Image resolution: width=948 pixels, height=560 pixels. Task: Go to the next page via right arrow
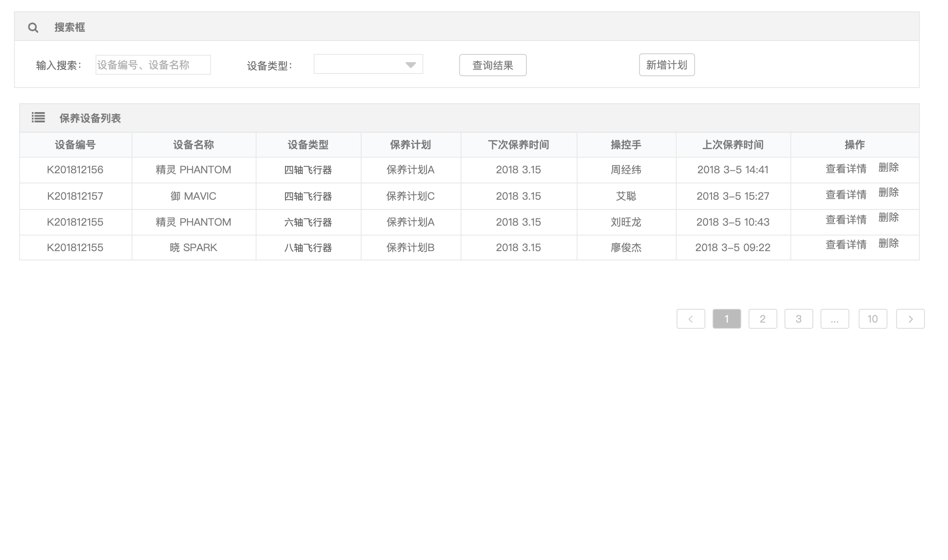[x=910, y=319]
